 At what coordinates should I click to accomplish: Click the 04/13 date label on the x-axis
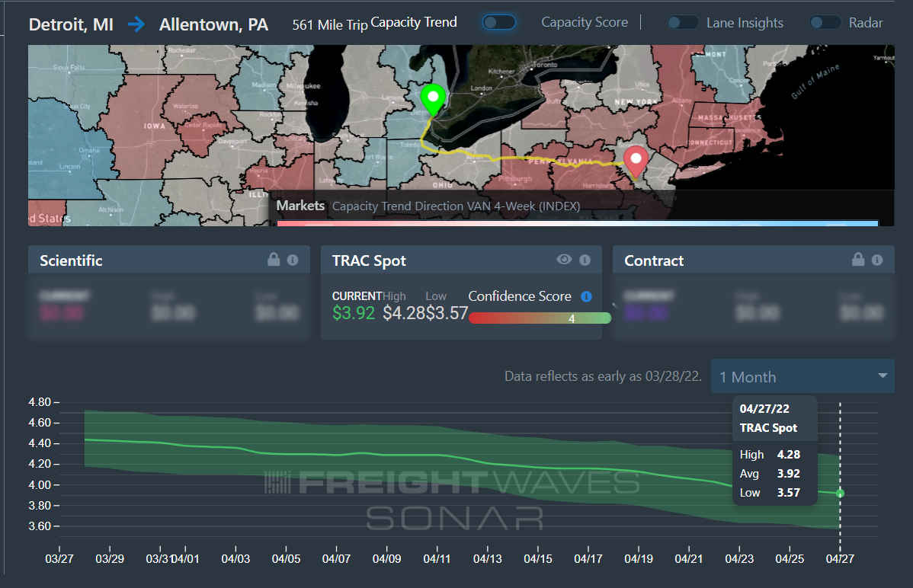(x=487, y=559)
